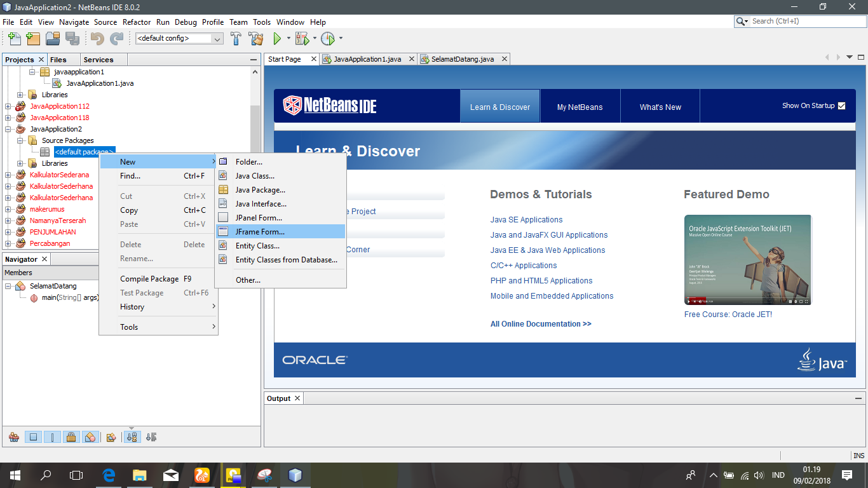This screenshot has width=868, height=488.
Task: Click the Run Project green arrow icon
Action: tap(276, 39)
